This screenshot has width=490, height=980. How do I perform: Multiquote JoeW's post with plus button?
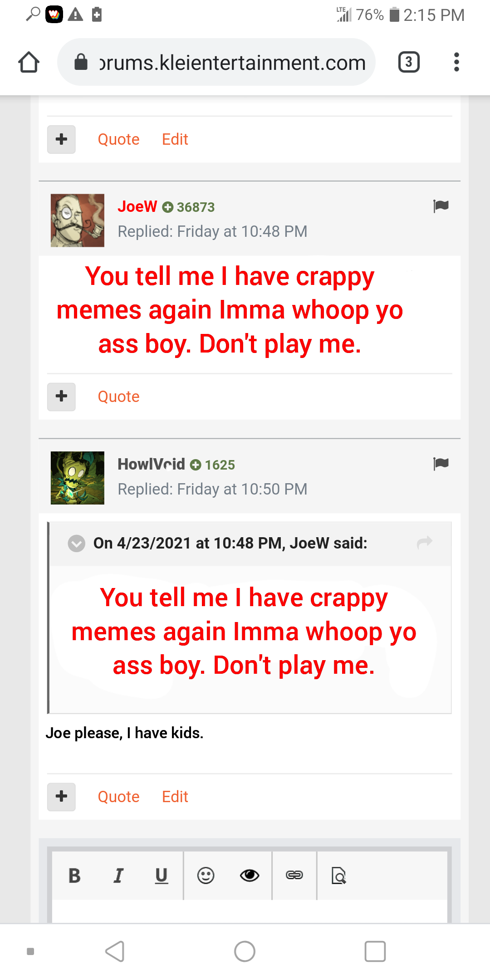click(x=61, y=397)
